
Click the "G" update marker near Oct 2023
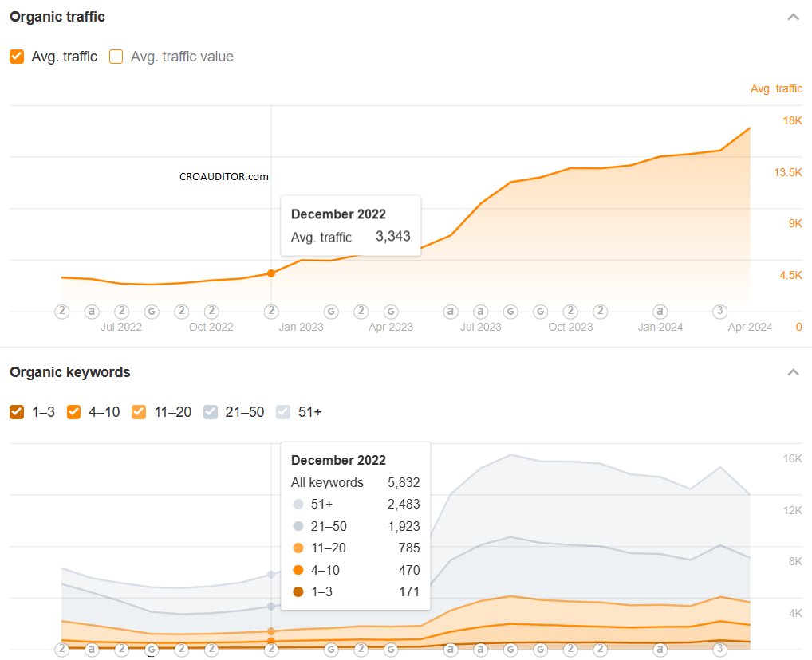pos(540,312)
